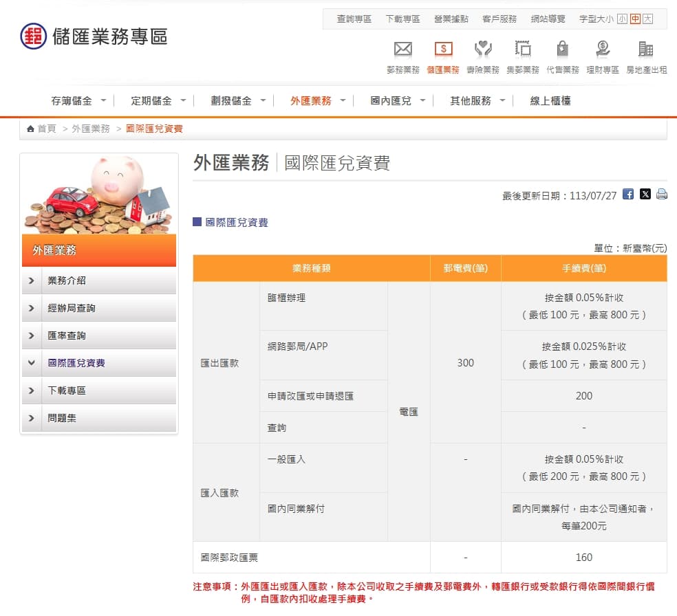This screenshot has height=616, width=677.
Task: Click the 郵電費(筆) table header
Action: click(465, 268)
